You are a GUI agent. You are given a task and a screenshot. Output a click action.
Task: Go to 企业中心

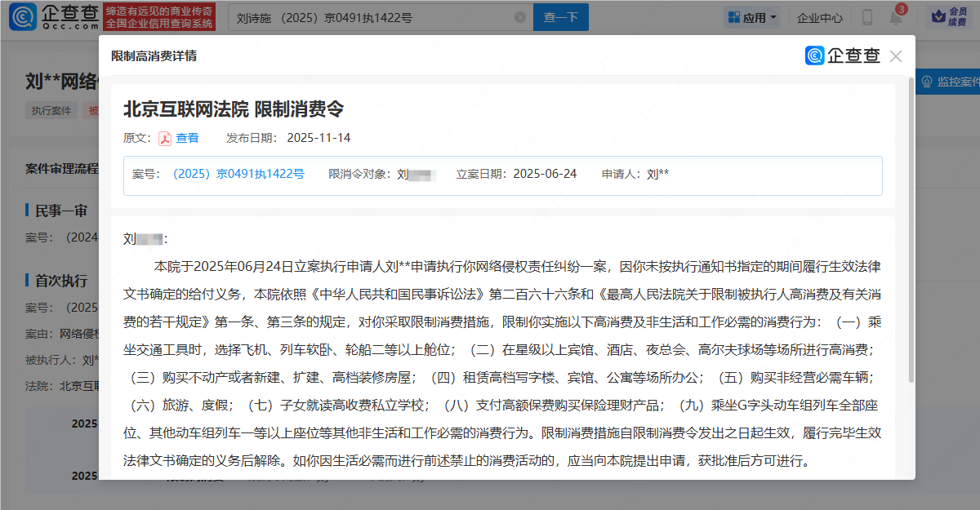pyautogui.click(x=819, y=17)
